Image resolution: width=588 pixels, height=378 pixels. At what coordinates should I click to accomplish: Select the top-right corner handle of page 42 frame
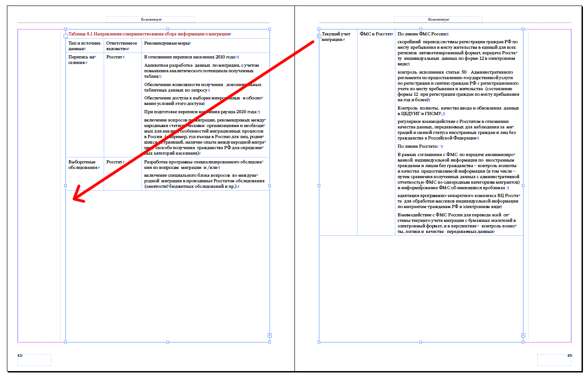pos(270,29)
